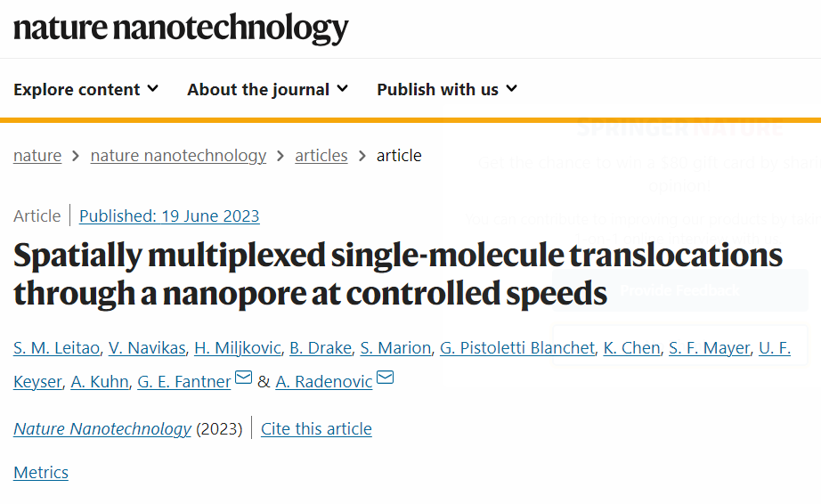Click the Nature Nanotechnology journal citation link
This screenshot has width=821, height=504.
pos(102,428)
